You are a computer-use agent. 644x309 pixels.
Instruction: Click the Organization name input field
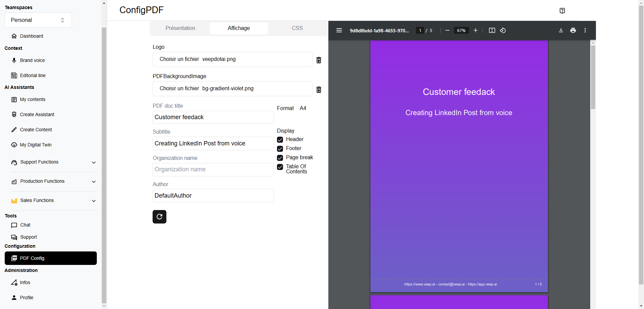tap(213, 170)
